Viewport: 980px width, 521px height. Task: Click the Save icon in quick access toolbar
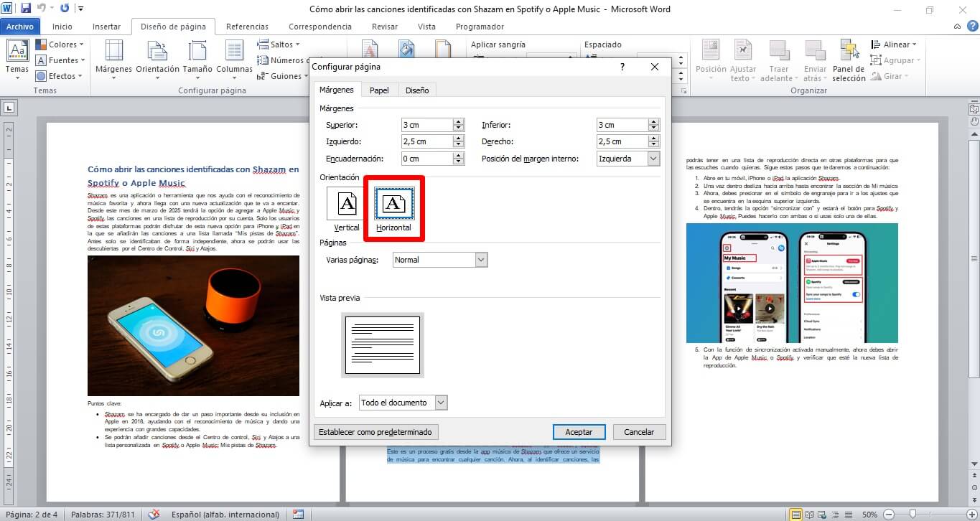pyautogui.click(x=26, y=9)
